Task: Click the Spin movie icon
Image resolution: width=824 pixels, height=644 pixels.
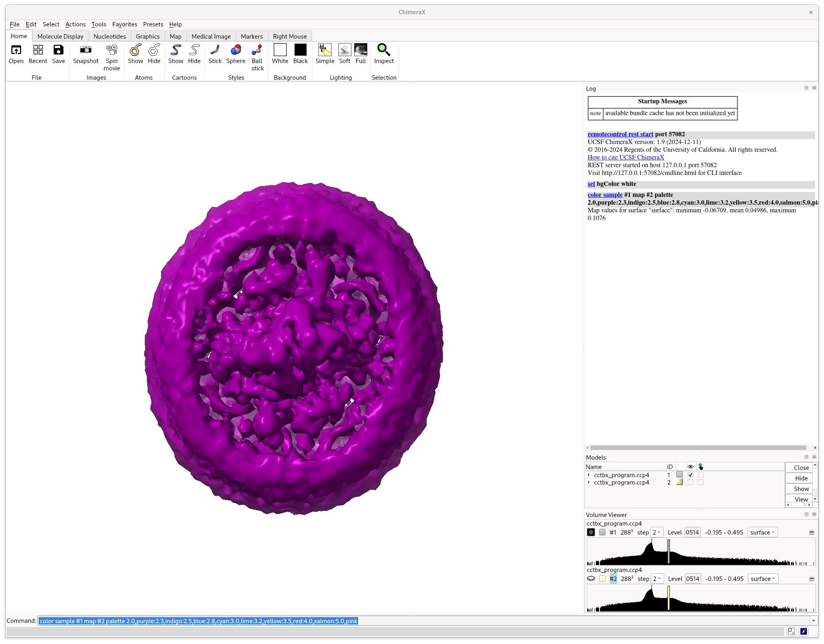Action: pos(111,50)
